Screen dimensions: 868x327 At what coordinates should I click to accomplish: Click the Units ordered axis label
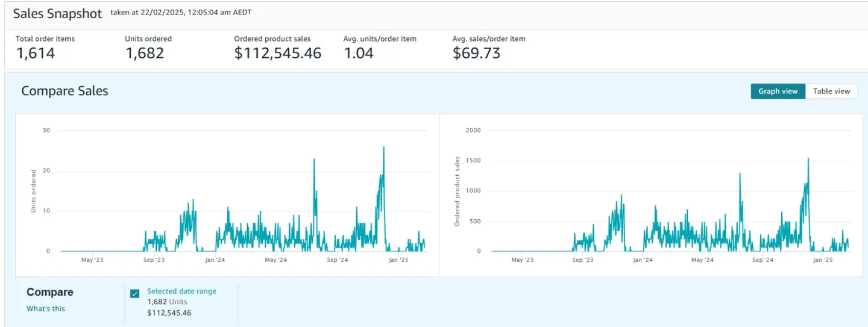click(34, 190)
